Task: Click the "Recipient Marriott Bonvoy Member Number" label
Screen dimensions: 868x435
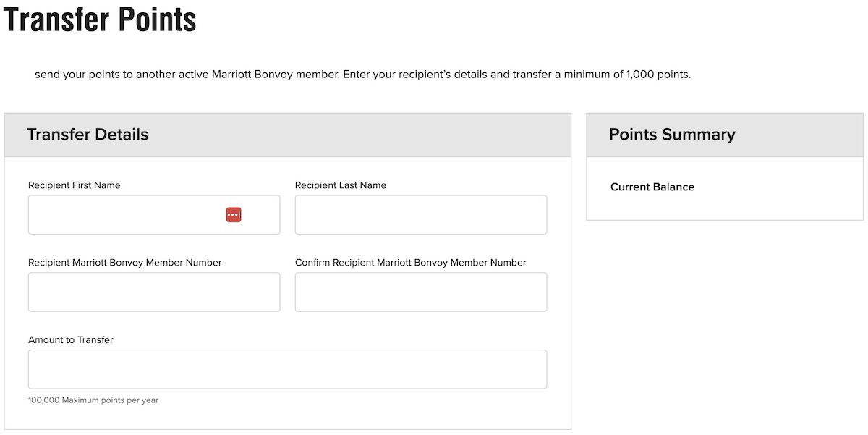Action: click(125, 263)
